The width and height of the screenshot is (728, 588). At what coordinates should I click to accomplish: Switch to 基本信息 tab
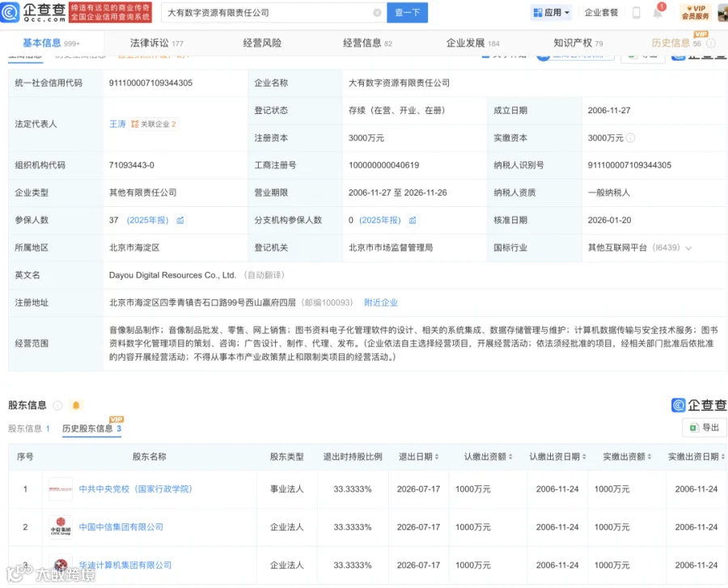click(51, 43)
